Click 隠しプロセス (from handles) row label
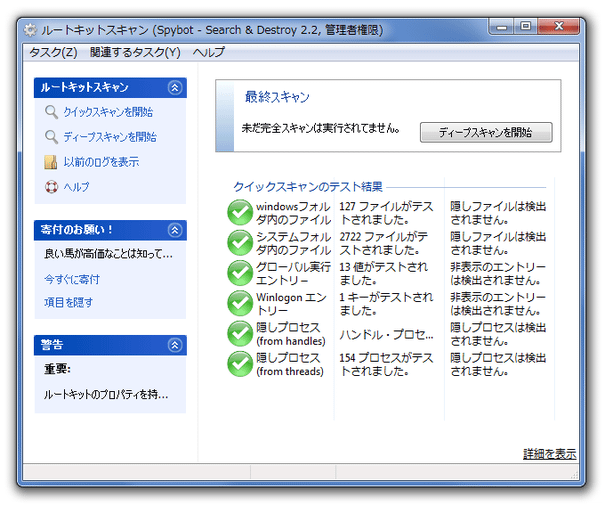 [291, 334]
